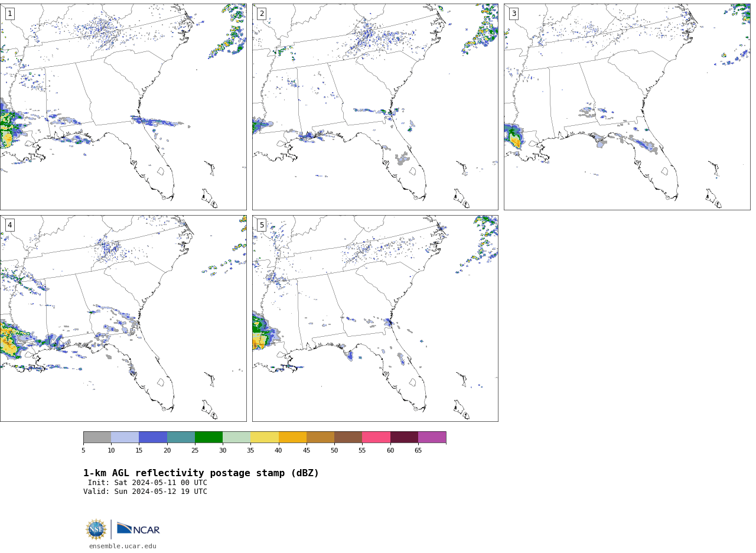
Task: Click the gray 5-10 dBZ color swatch
Action: tap(97, 437)
